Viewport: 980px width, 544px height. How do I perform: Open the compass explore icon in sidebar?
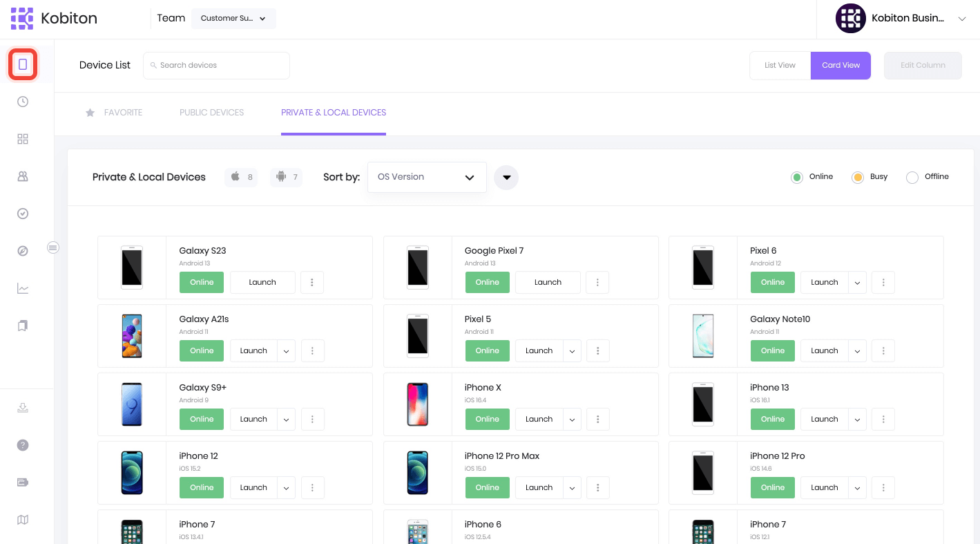[x=23, y=251]
